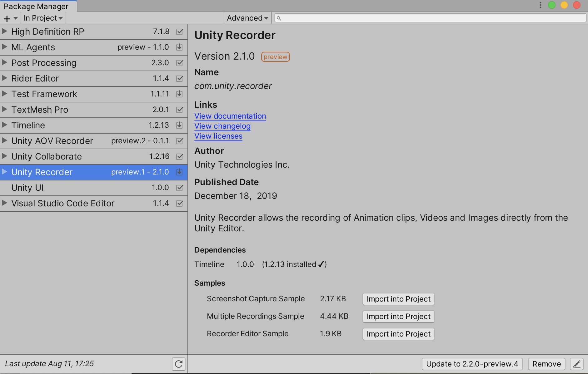Click Unity Collaborate installed checkmark icon
588x374 pixels.
[180, 156]
